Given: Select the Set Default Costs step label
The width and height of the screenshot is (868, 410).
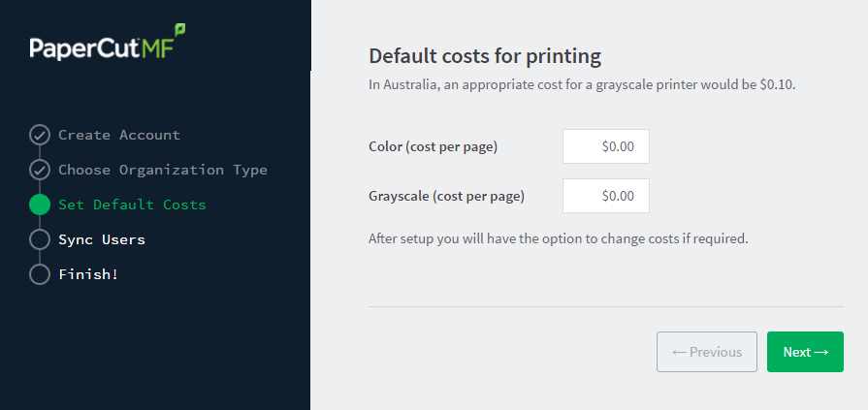Looking at the screenshot, I should pyautogui.click(x=132, y=205).
